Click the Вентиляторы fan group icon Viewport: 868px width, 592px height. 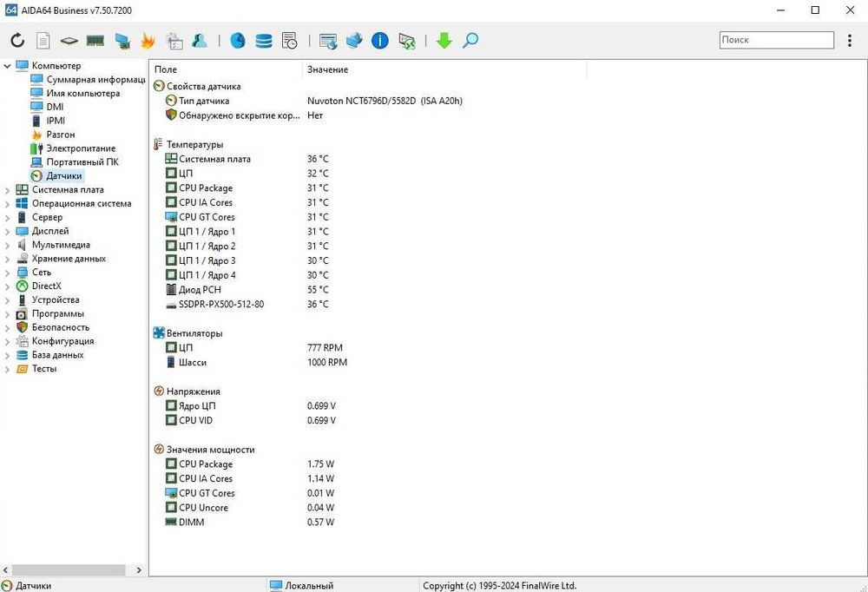point(159,333)
